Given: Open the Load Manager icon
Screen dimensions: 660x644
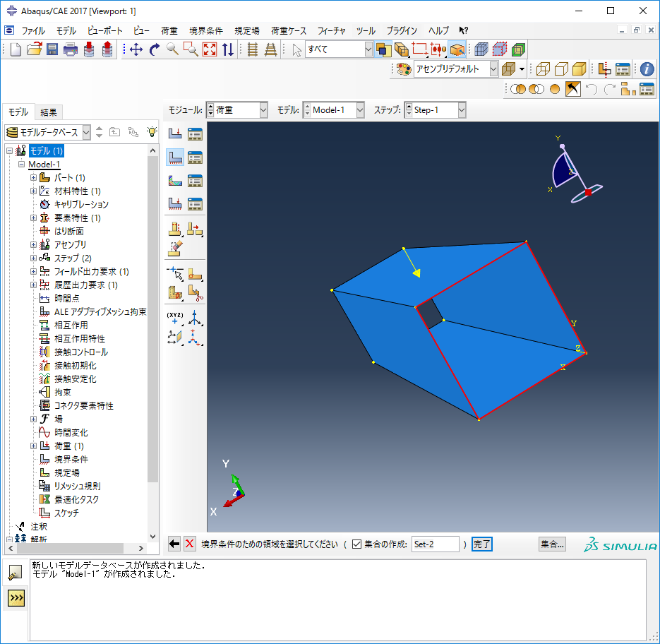Looking at the screenshot, I should click(x=195, y=134).
